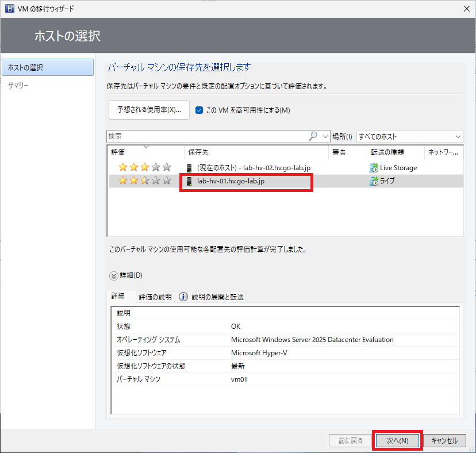Viewport: 476px width, 453px height.
Task: Click the 警告 column header
Action: tap(348, 152)
